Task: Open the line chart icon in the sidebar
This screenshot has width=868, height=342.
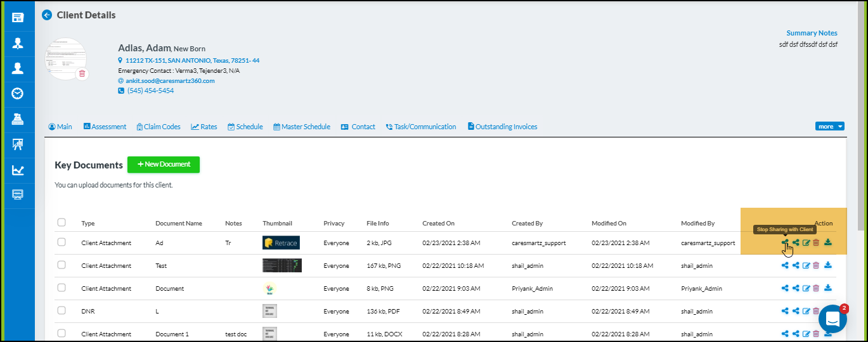Action: pyautogui.click(x=18, y=170)
